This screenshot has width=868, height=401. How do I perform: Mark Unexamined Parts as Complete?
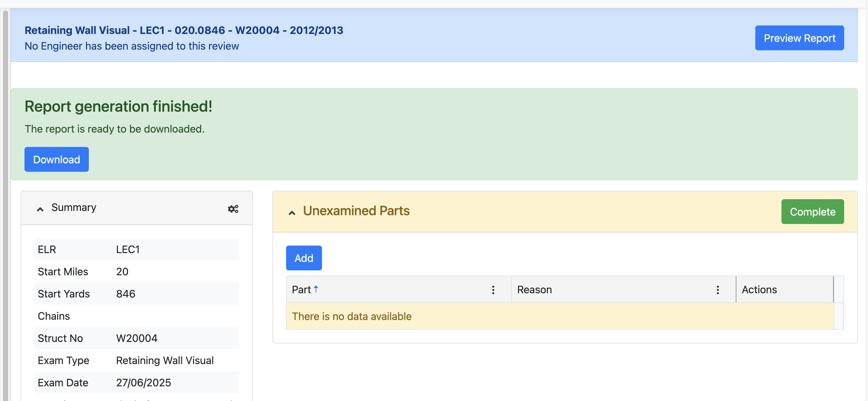pos(812,212)
